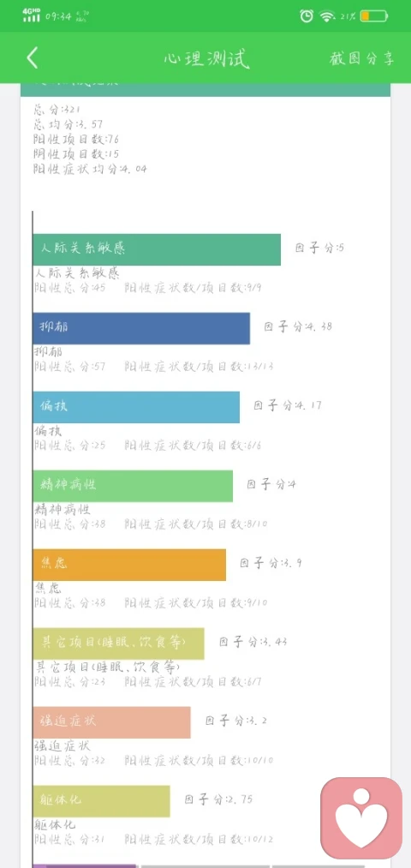The width and height of the screenshot is (411, 868).
Task: Tap the orange 焦虑 bar
Action: tap(129, 565)
